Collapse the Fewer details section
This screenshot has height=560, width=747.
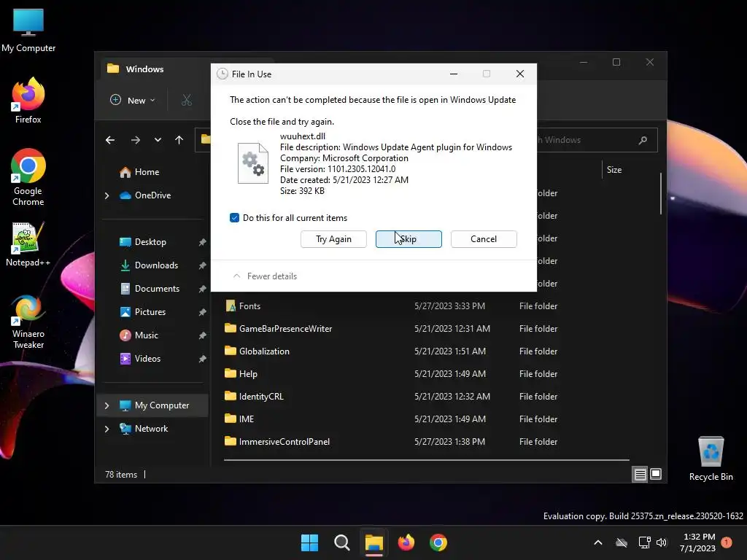pos(265,276)
